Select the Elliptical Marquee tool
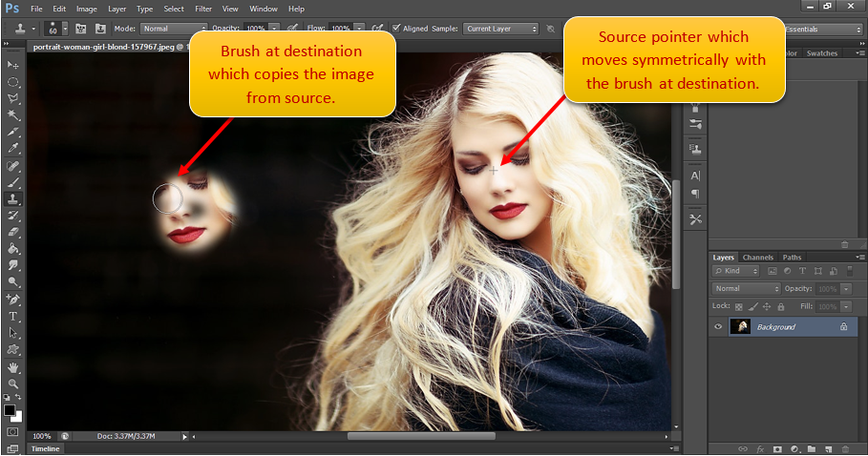The image size is (868, 456). coord(12,82)
